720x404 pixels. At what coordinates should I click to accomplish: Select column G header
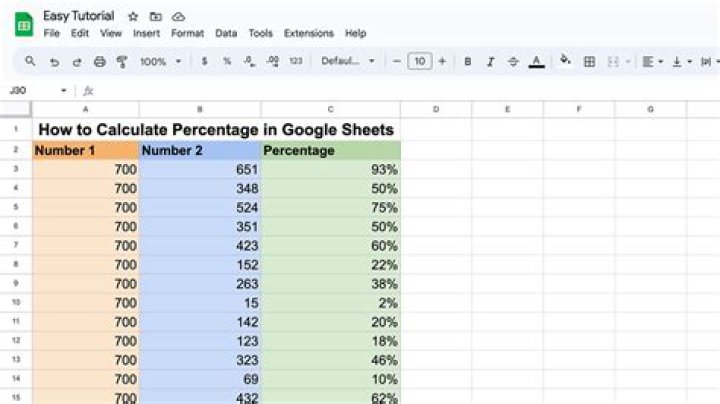tap(650, 109)
